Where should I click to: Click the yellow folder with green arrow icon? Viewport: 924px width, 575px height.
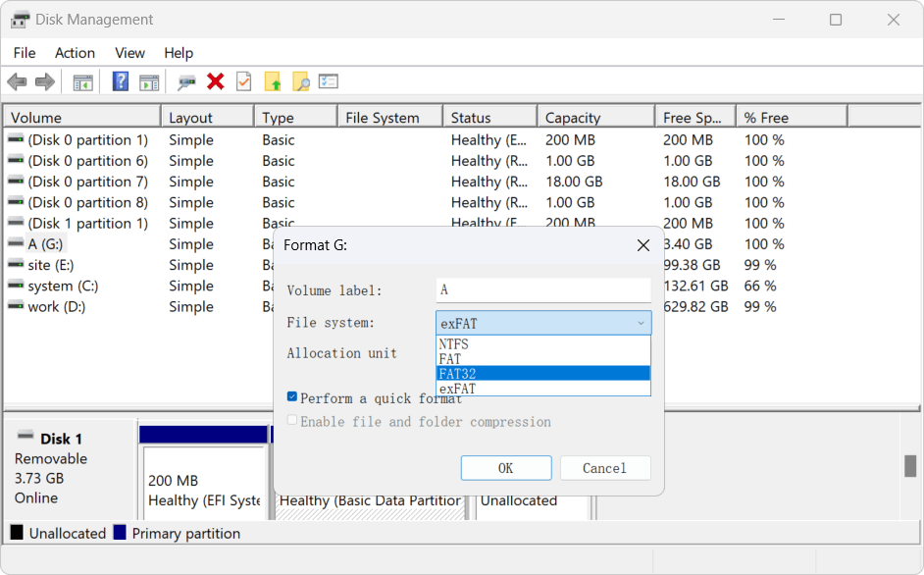tap(273, 81)
